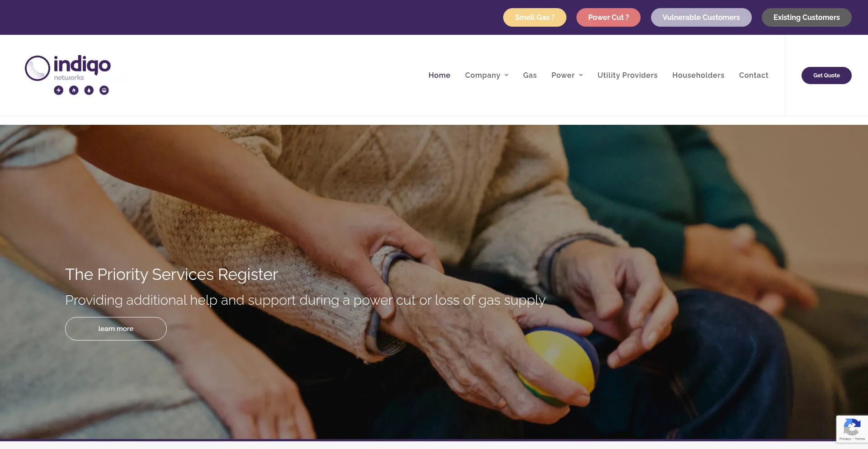This screenshot has width=868, height=449.
Task: Click the lightning bolt electricity icon
Action: [59, 90]
